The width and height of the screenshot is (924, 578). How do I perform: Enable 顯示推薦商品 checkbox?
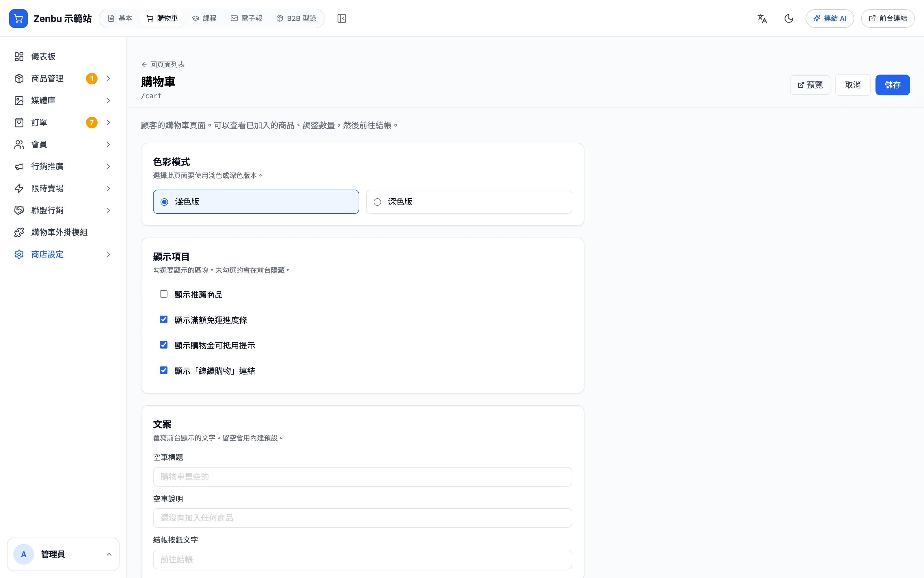click(x=164, y=294)
